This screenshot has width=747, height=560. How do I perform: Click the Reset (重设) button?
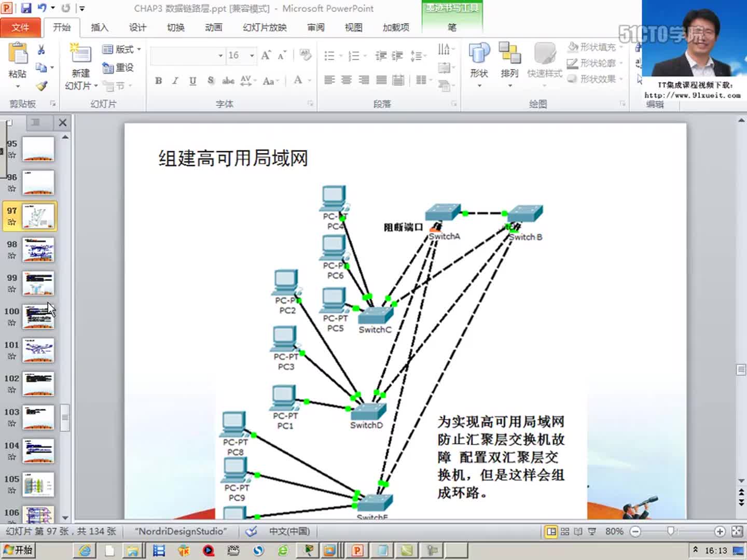point(118,67)
